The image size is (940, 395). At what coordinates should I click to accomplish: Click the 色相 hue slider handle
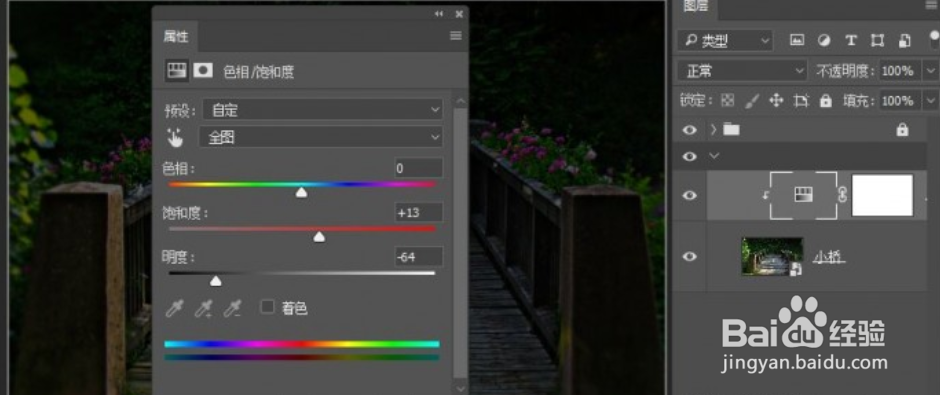pyautogui.click(x=302, y=192)
